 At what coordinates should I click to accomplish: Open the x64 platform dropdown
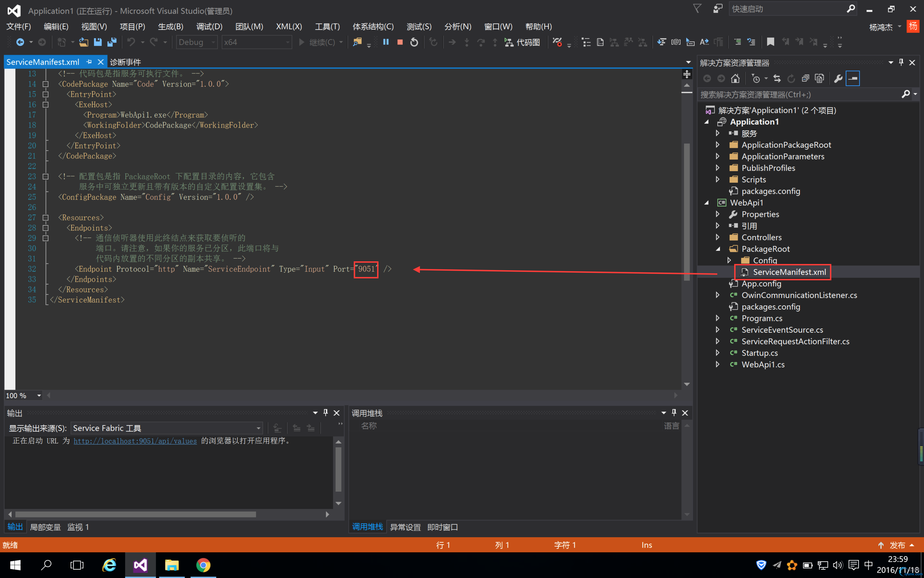click(x=257, y=42)
